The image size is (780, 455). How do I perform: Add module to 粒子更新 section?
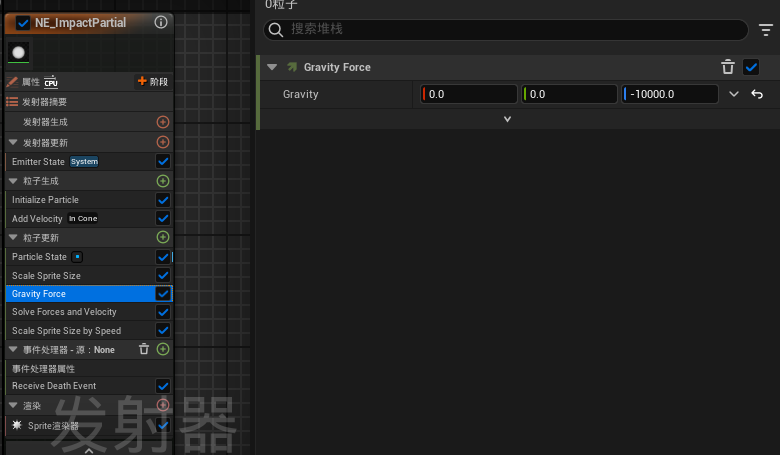(x=163, y=237)
